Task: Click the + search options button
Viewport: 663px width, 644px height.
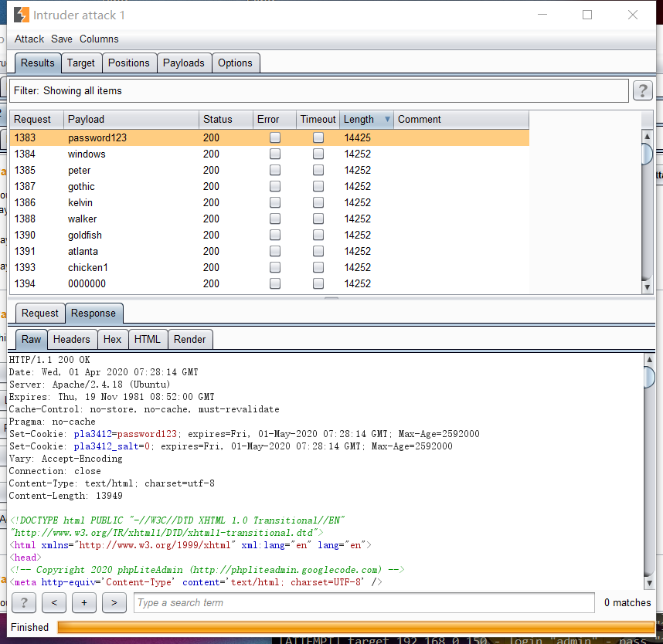Action: point(84,602)
